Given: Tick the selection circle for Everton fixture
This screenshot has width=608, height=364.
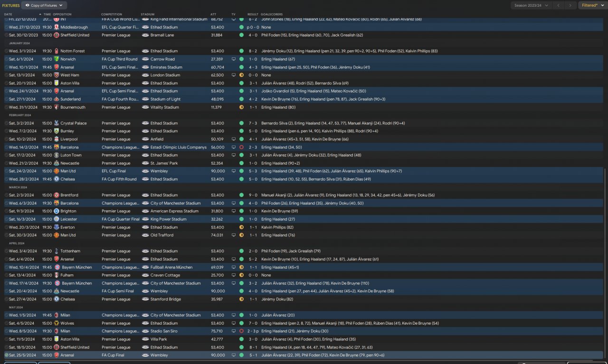Looking at the screenshot, I should pos(6,227).
